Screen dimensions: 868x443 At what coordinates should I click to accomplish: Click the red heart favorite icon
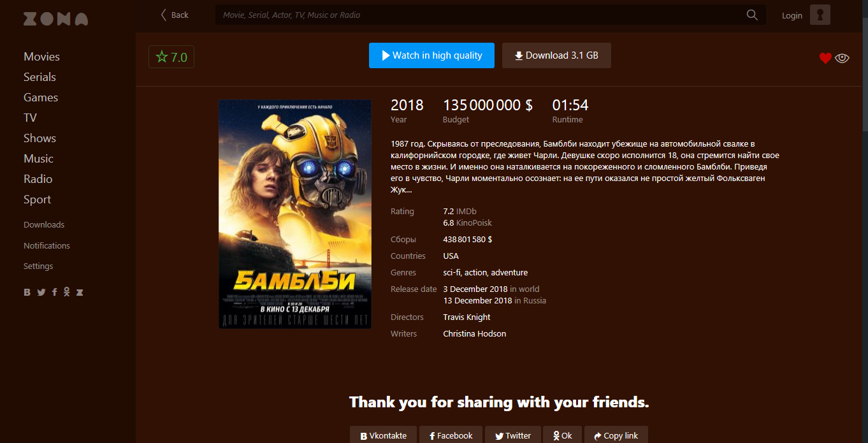point(825,58)
